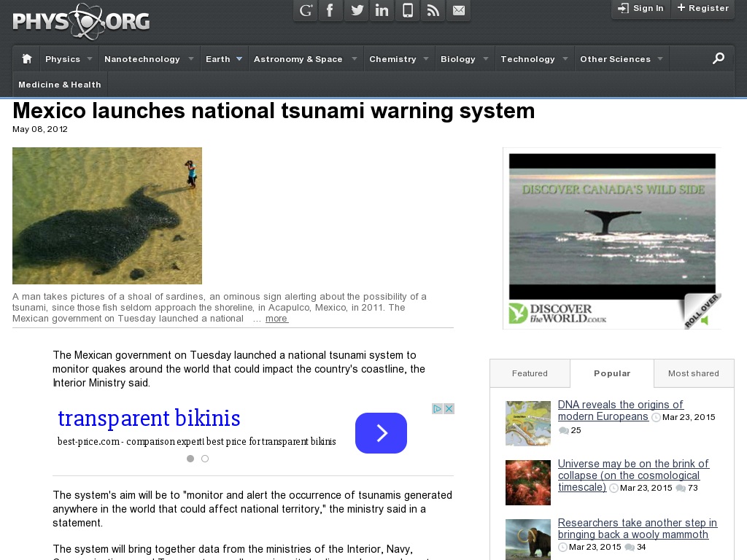Click the wooly mammoth article thumbnail
The image size is (747, 560).
pos(527,540)
